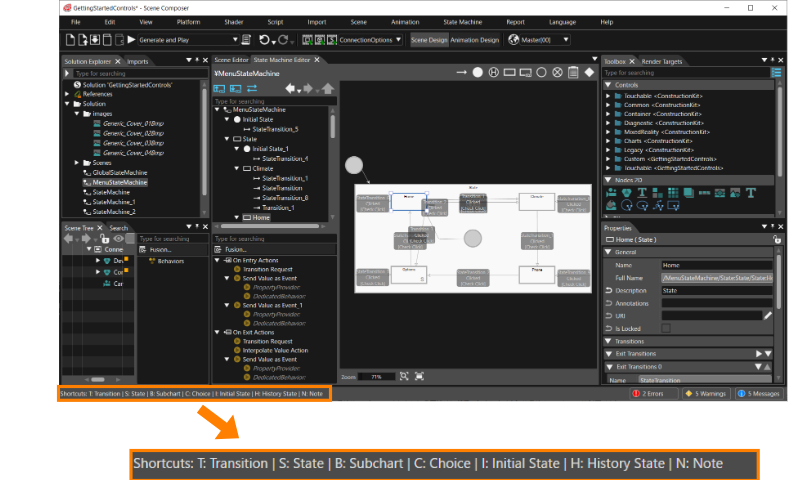Switch to the Scene Editor tab
Screen dimensions: 788x480
tap(231, 60)
